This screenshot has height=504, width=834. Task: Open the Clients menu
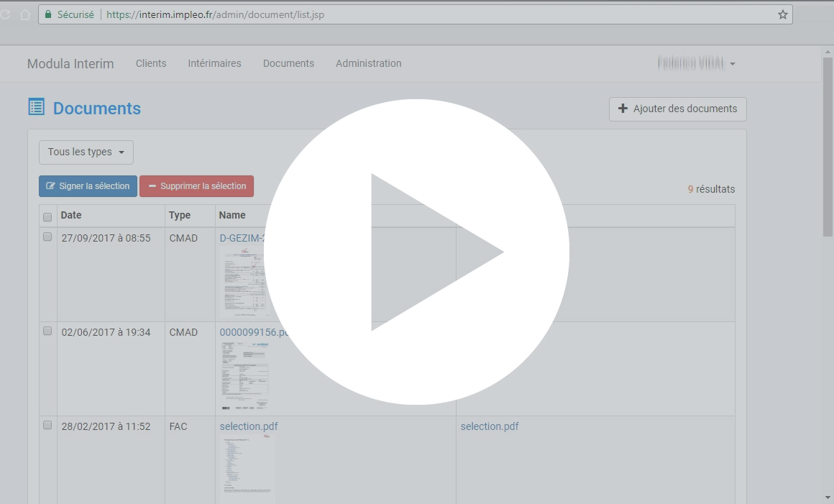click(151, 63)
